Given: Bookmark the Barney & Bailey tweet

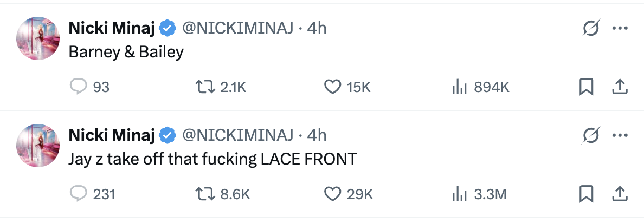Looking at the screenshot, I should click(x=586, y=87).
